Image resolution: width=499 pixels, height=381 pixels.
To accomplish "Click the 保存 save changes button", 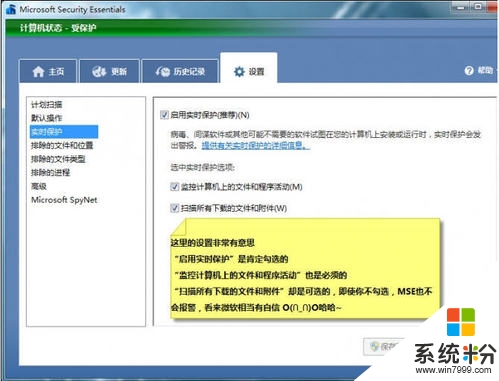I will [x=383, y=347].
